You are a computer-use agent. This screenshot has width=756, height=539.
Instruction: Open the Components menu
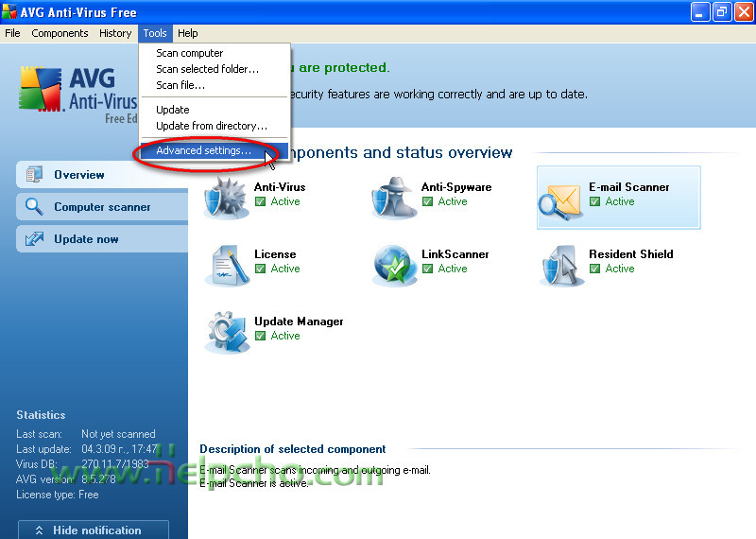[60, 33]
